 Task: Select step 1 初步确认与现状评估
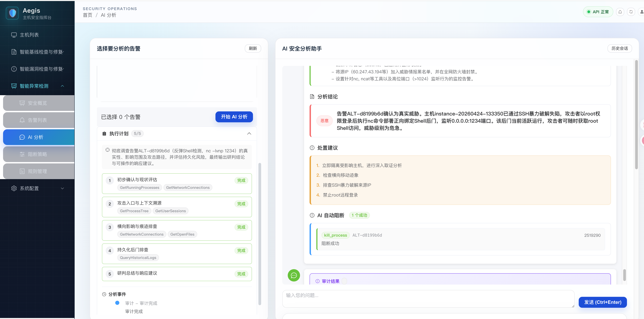(x=177, y=184)
